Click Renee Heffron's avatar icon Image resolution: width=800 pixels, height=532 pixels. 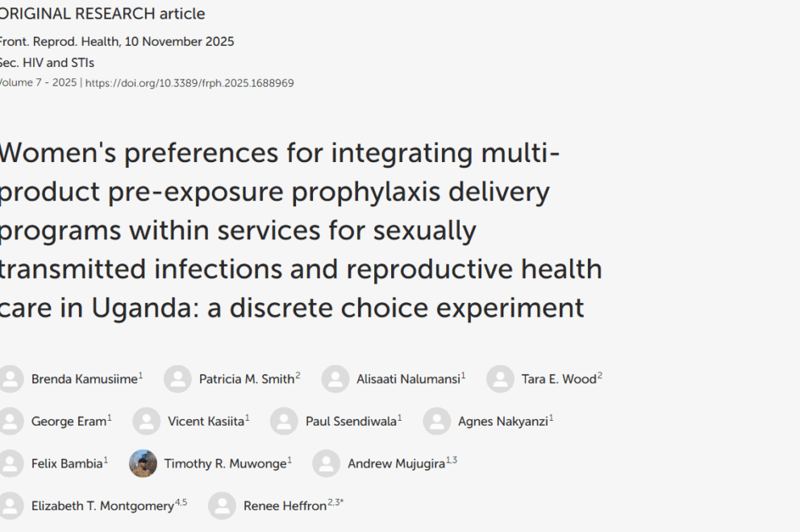(222, 505)
